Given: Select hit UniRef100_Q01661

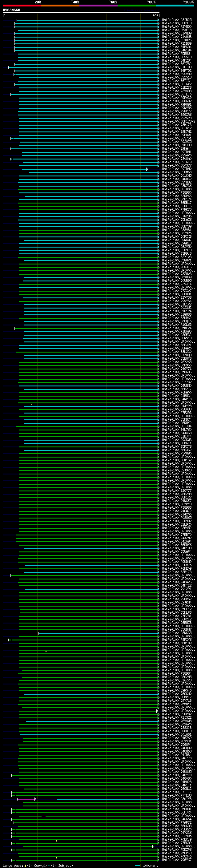Looking at the screenshot, I should 177,735.
